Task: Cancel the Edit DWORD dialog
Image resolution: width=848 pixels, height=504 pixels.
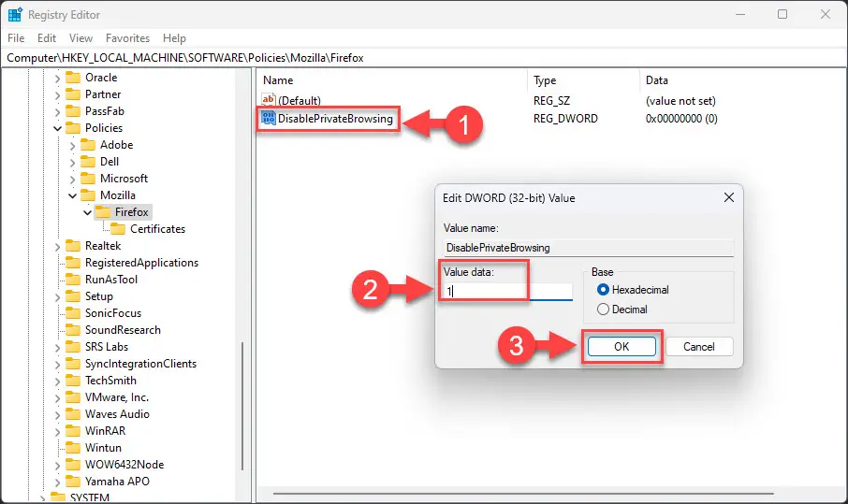Action: click(699, 346)
